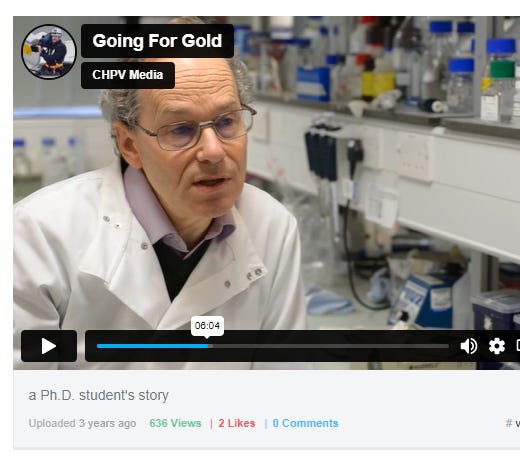Click the Uploaded 3 years ago text

[x=82, y=423]
